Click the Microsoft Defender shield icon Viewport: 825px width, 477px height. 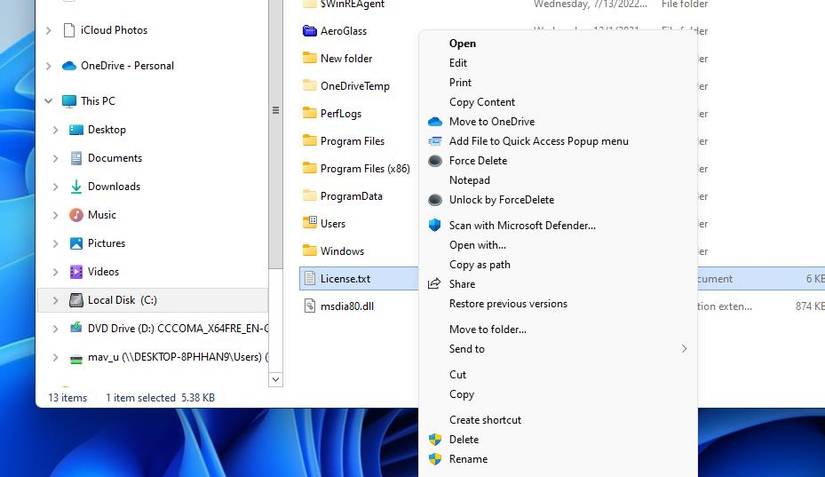435,225
